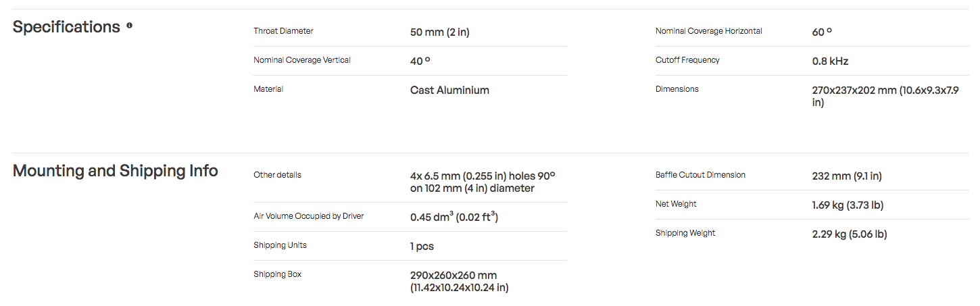This screenshot has width=980, height=306.
Task: Click the 0.45 dm³ air volume value
Action: tap(454, 217)
